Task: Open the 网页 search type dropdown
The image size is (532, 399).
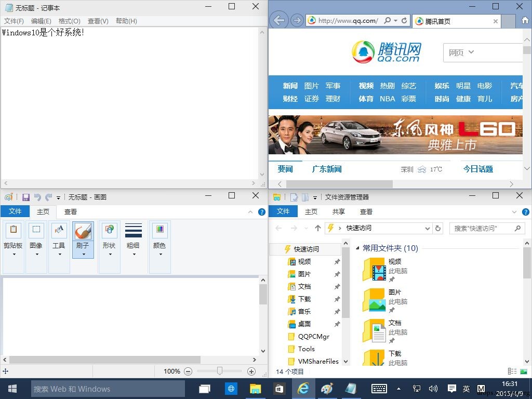Action: point(461,52)
